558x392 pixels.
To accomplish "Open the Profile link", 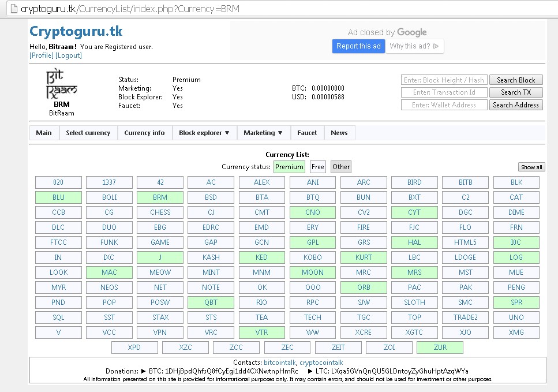I will (42, 55).
